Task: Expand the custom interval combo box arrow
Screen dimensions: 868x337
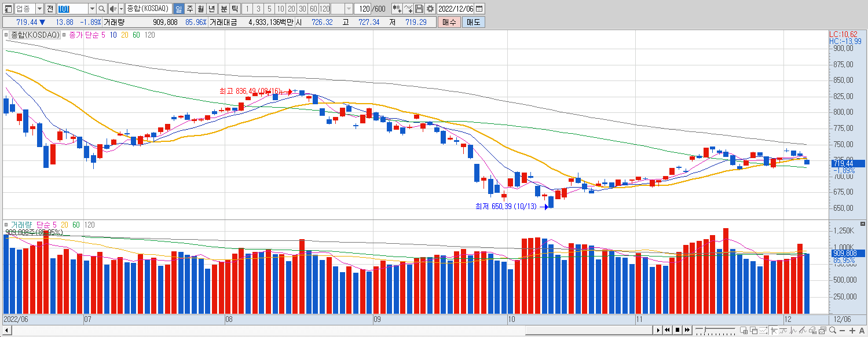Action: 349,9
